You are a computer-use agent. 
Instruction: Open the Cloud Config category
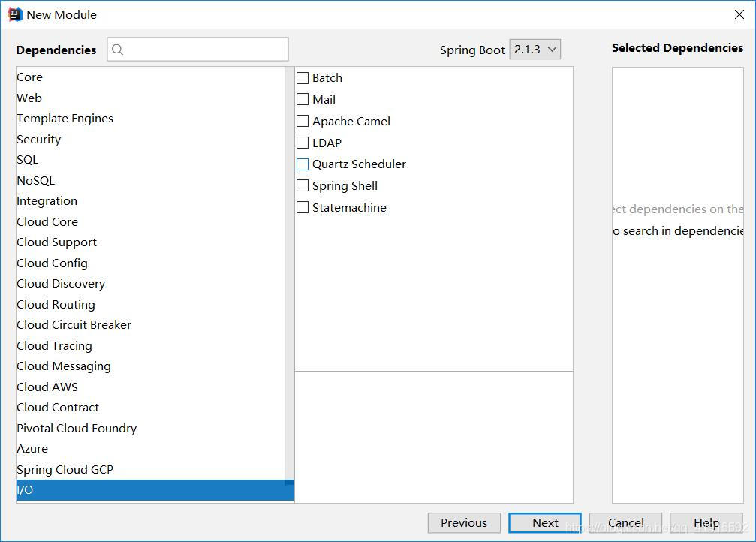coord(150,263)
